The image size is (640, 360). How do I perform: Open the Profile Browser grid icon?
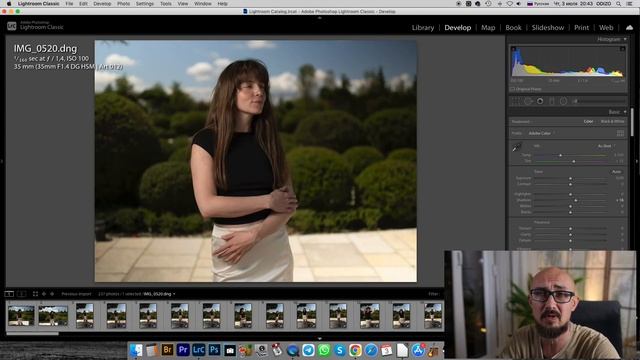(x=620, y=133)
